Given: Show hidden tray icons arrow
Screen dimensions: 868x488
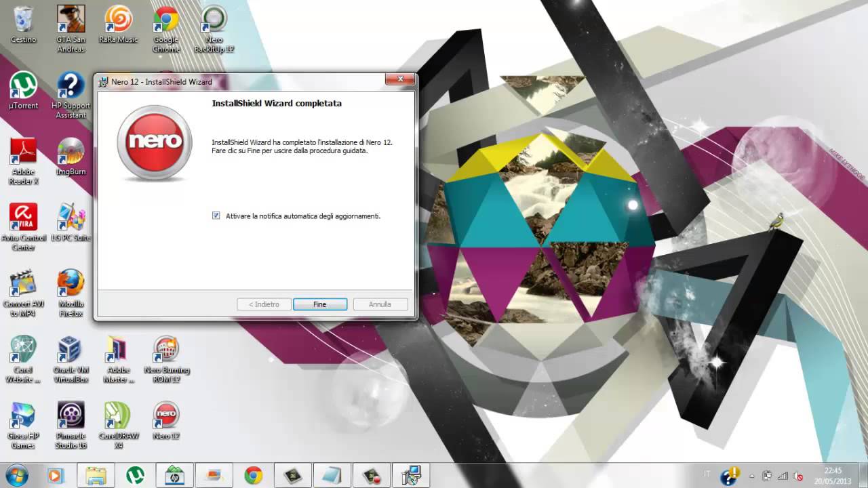Looking at the screenshot, I should click(x=752, y=476).
